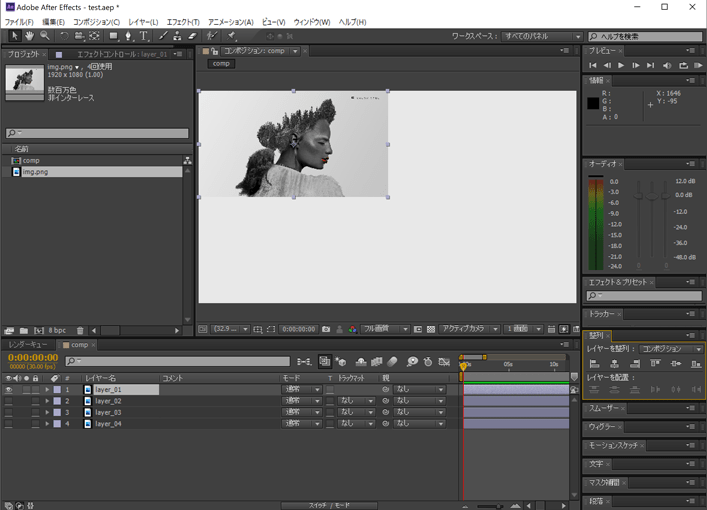This screenshot has height=510, width=707.
Task: Open parent dropdown for layer_03
Action: pyautogui.click(x=419, y=412)
